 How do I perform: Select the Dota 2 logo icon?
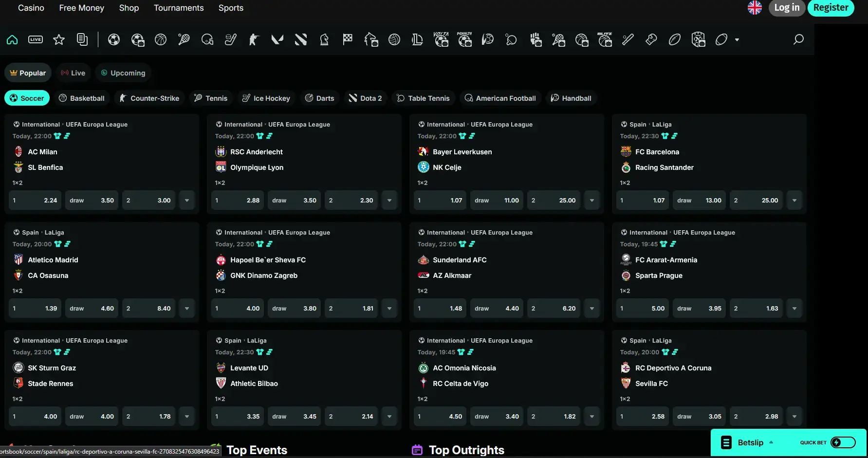click(x=301, y=39)
